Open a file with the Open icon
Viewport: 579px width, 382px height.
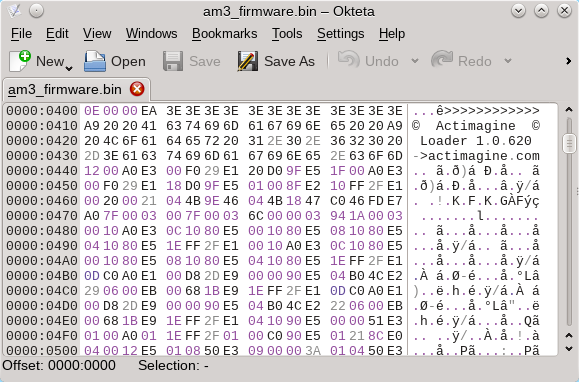(95, 61)
